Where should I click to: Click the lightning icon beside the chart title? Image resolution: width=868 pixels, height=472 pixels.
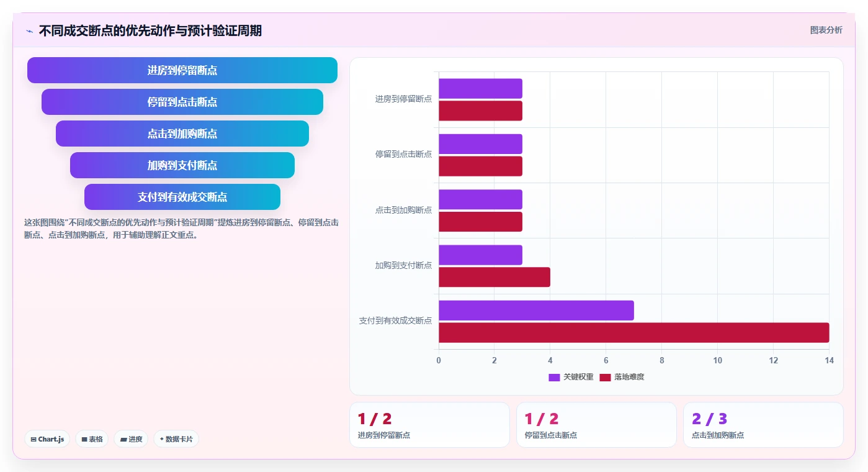29,31
